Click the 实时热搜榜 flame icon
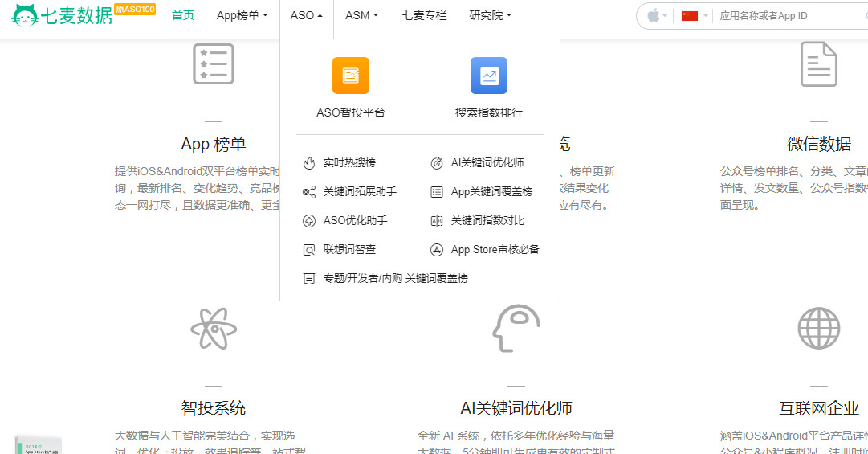 click(309, 163)
